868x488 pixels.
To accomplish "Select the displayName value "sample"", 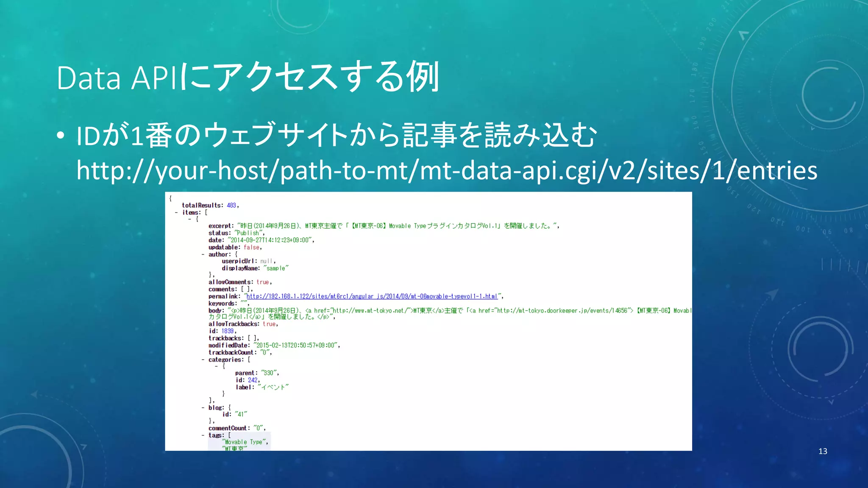I will click(x=275, y=268).
